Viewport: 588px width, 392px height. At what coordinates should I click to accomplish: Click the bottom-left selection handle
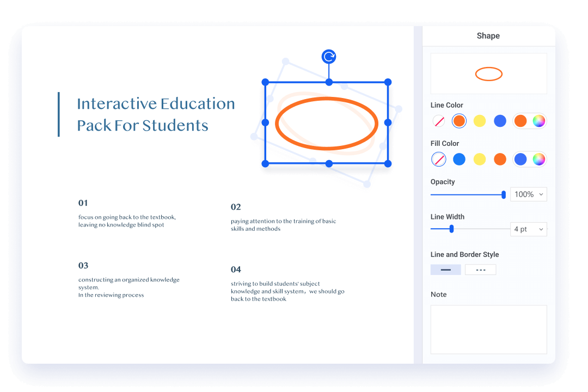pyautogui.click(x=265, y=163)
